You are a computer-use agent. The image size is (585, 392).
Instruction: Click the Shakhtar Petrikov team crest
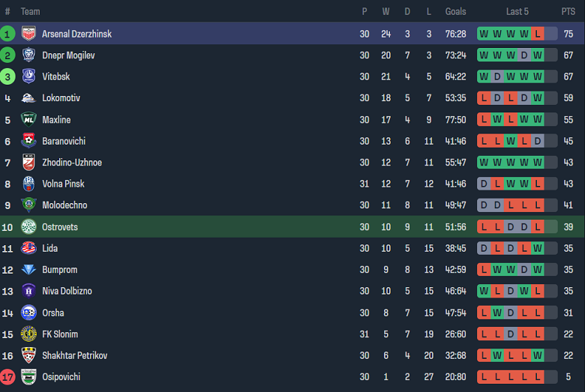[28, 355]
